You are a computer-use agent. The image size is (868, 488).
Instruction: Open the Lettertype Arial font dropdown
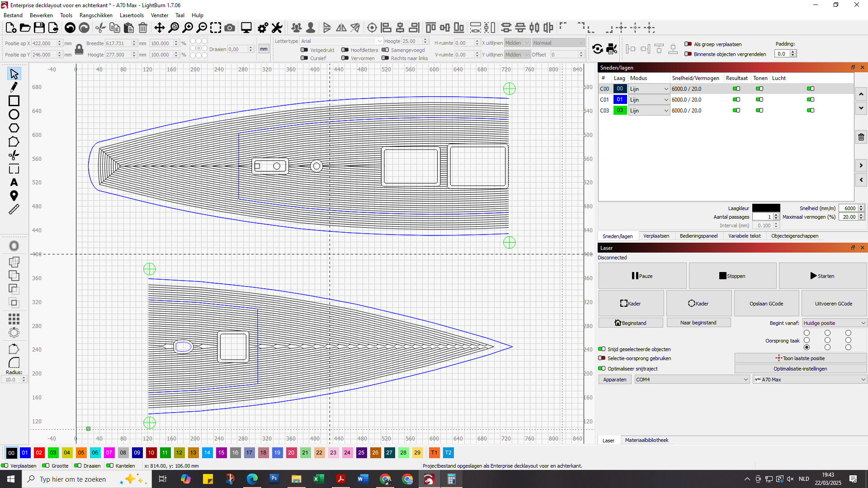341,41
